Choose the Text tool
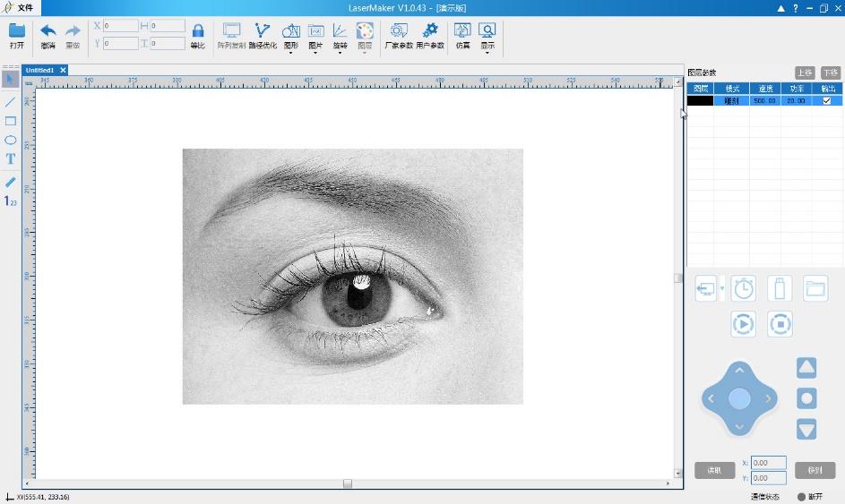Viewport: 845px width, 504px height. point(11,158)
